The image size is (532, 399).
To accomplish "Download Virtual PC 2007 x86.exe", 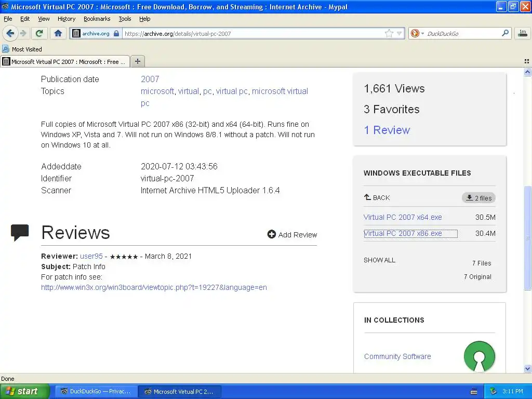I will [403, 233].
